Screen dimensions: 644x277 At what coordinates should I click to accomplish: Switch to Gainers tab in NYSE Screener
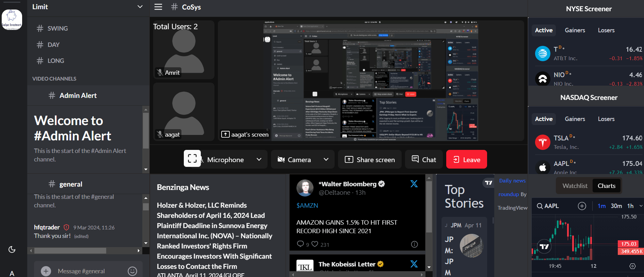tap(575, 30)
